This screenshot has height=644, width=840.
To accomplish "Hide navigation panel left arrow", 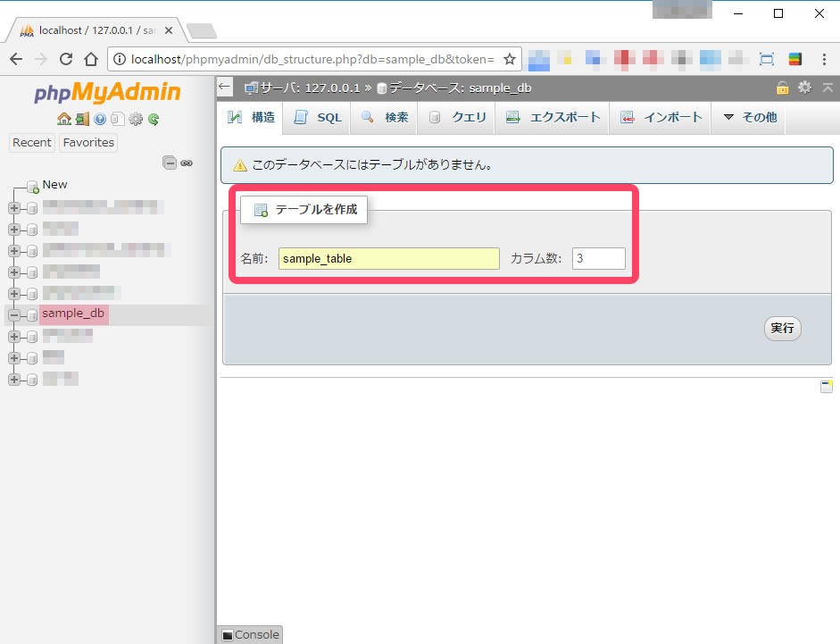I will coord(224,87).
